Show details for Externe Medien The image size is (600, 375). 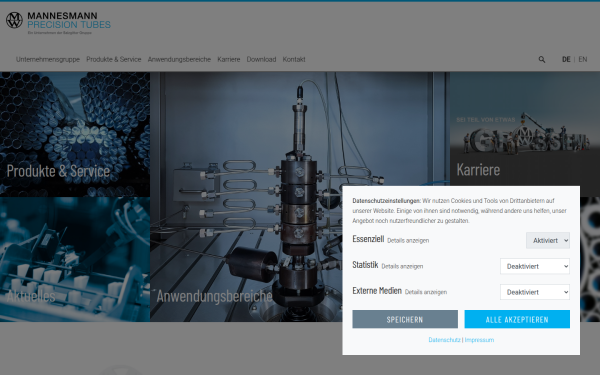point(426,292)
